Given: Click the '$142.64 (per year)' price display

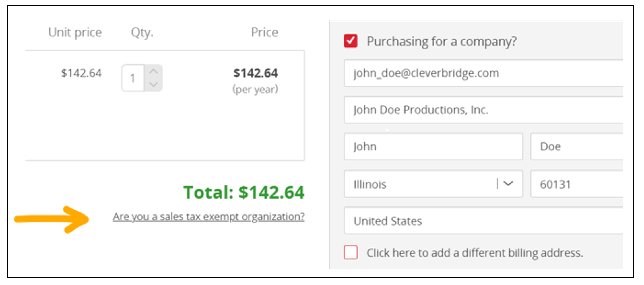Looking at the screenshot, I should 256,80.
